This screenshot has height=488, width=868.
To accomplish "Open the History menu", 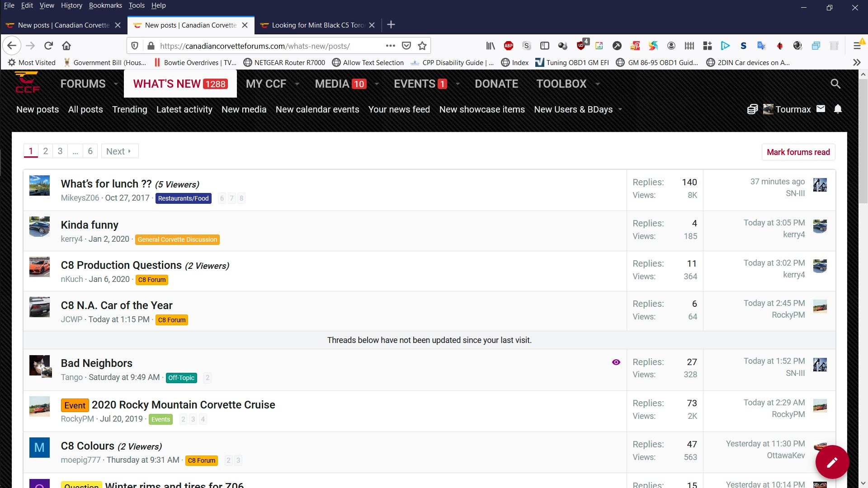I will tap(71, 5).
